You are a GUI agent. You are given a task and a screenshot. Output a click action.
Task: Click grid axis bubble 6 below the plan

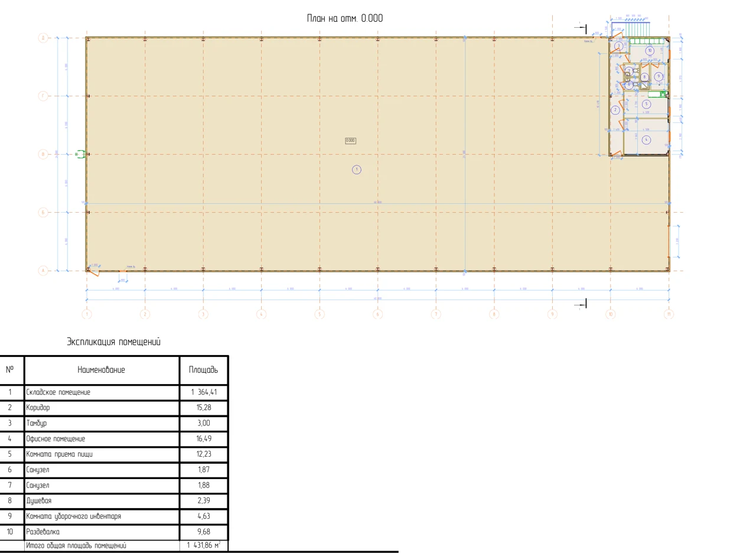pyautogui.click(x=377, y=314)
